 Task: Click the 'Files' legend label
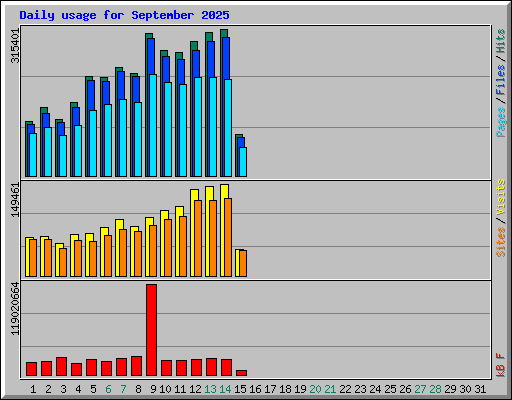click(501, 79)
